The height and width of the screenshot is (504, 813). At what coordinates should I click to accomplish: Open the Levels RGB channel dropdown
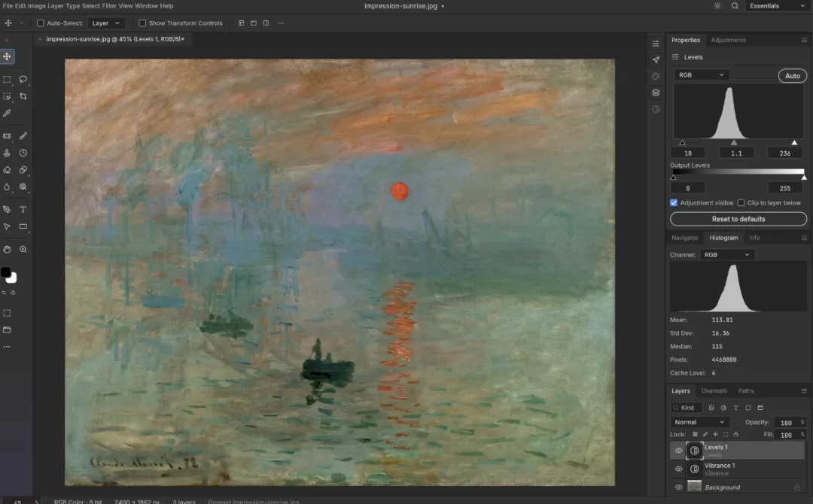coord(701,74)
